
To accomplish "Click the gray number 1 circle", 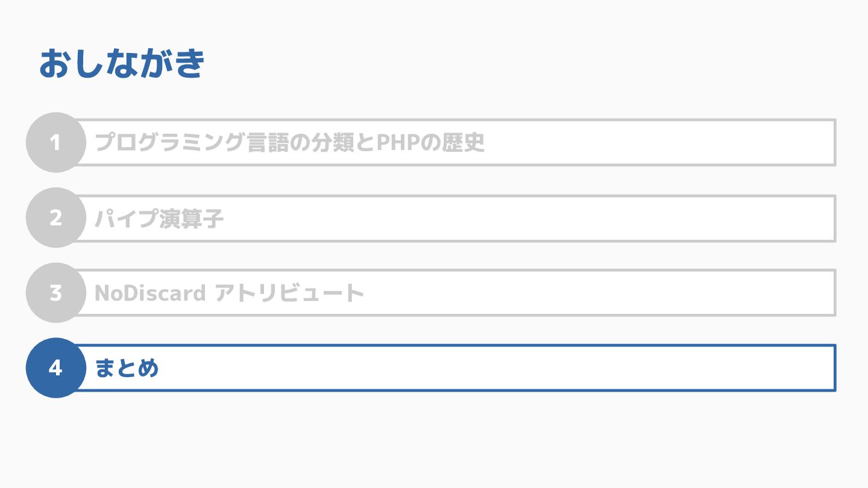I will tap(55, 143).
